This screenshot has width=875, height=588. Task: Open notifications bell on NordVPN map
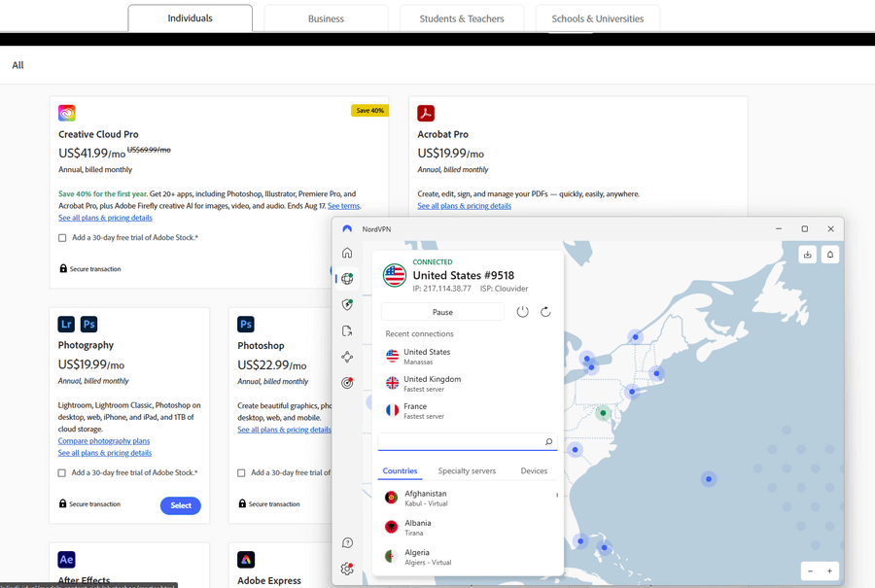pyautogui.click(x=830, y=255)
